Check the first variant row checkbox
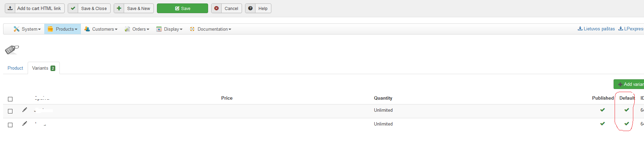The width and height of the screenshot is (644, 150). pyautogui.click(x=10, y=111)
